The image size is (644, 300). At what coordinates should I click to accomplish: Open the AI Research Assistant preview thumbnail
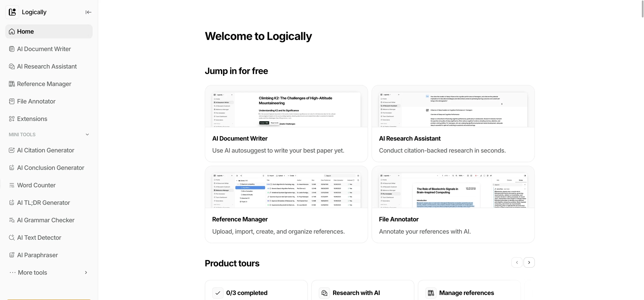tap(453, 110)
